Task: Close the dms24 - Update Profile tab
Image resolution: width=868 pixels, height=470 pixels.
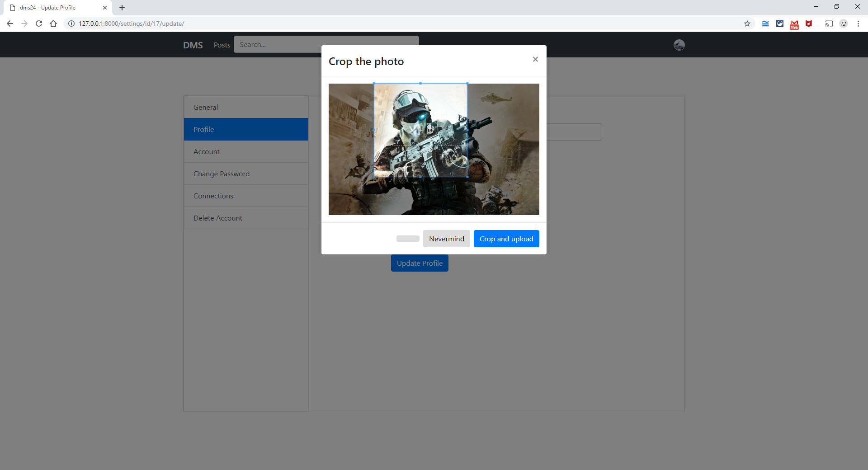Action: [105, 8]
